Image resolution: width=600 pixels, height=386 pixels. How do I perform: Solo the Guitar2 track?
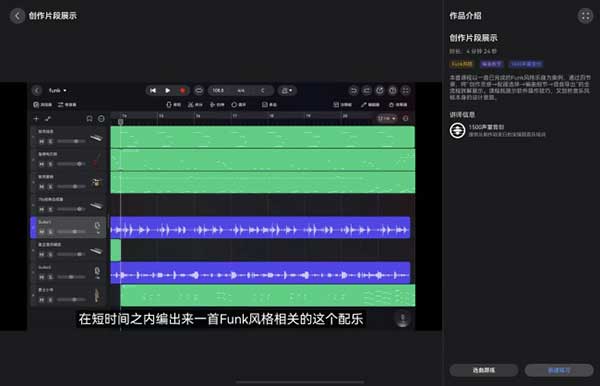50,277
